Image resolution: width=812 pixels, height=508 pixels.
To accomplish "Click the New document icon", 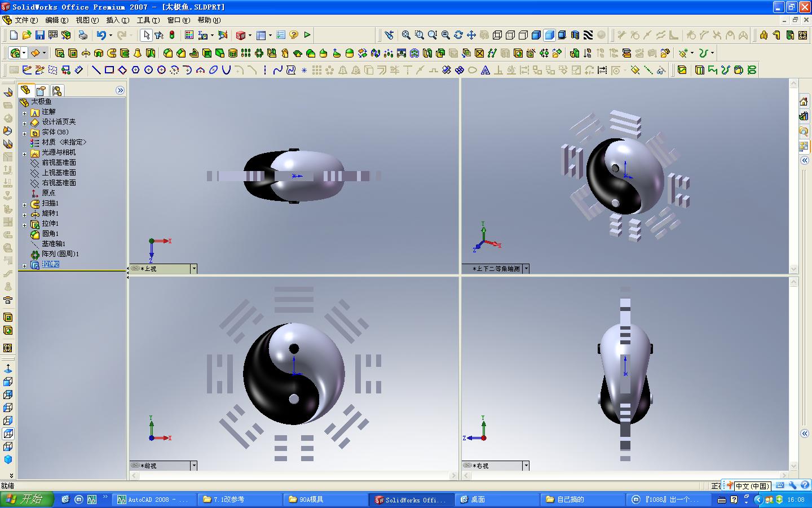I will pyautogui.click(x=14, y=35).
